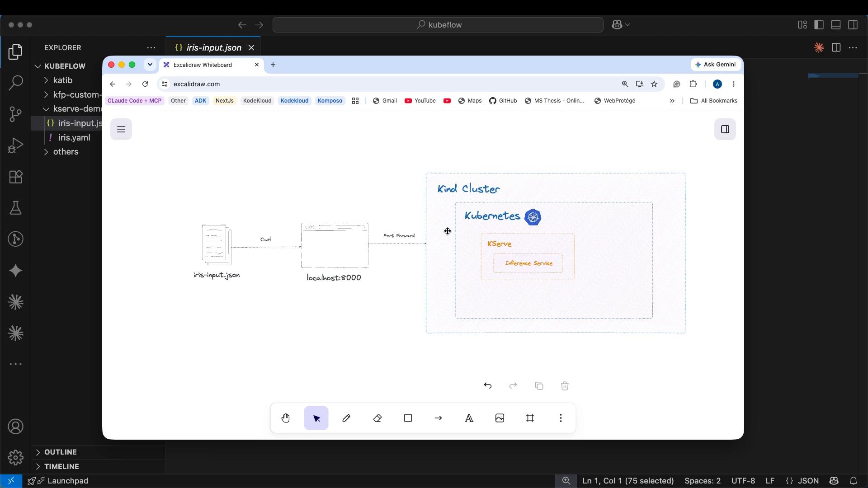Select the Arrow tool

tap(439, 418)
